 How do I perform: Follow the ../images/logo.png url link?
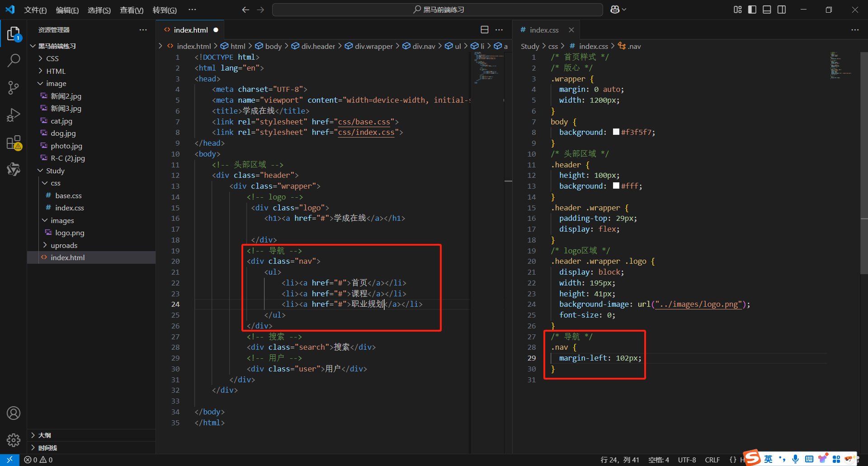point(699,304)
